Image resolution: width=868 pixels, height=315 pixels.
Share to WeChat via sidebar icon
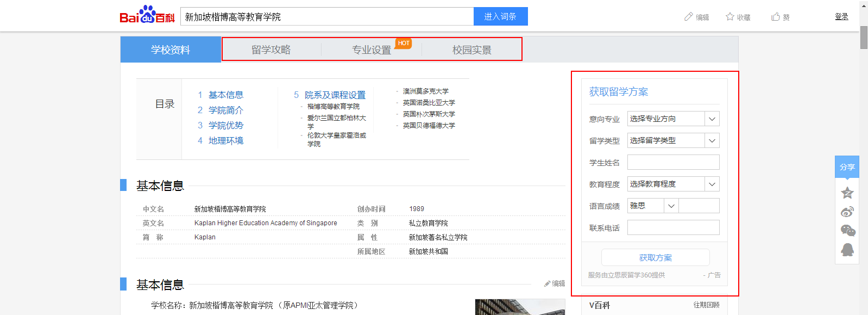[x=847, y=231]
